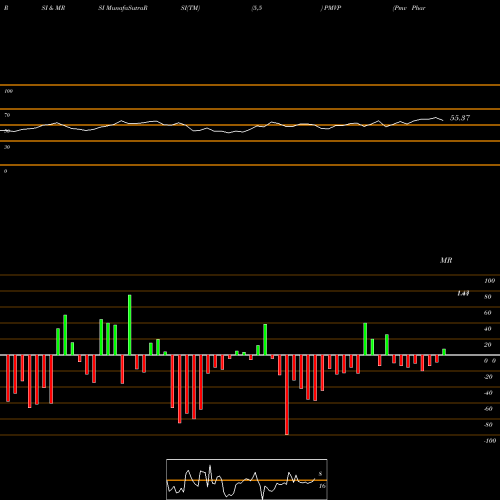500x500 pixels.
Task: Click the '(Pmv Phar' company name text
Action: click(409, 8)
